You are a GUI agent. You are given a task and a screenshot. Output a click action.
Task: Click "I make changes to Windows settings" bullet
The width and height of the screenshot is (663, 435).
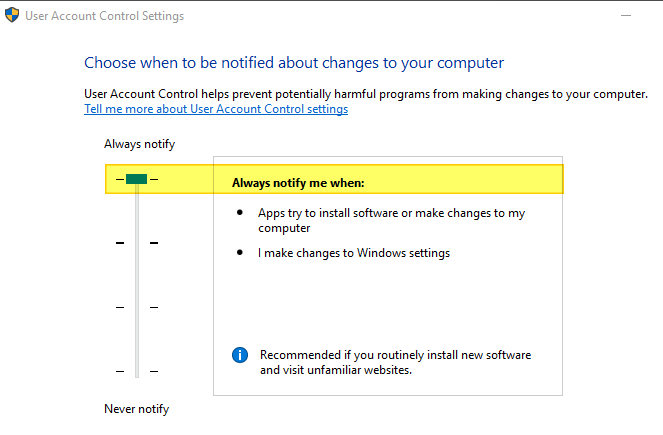point(354,253)
